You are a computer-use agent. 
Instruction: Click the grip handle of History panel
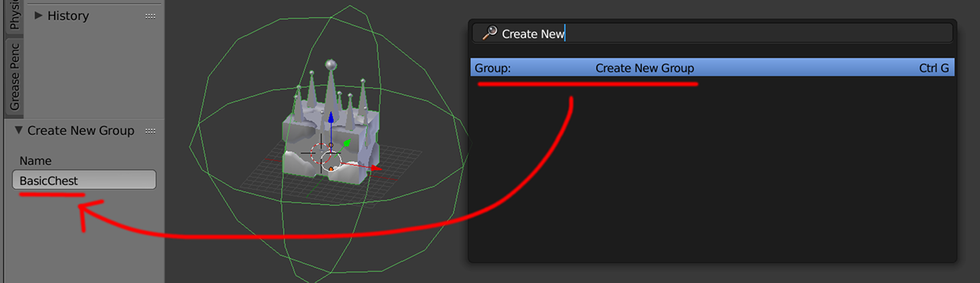point(150,16)
